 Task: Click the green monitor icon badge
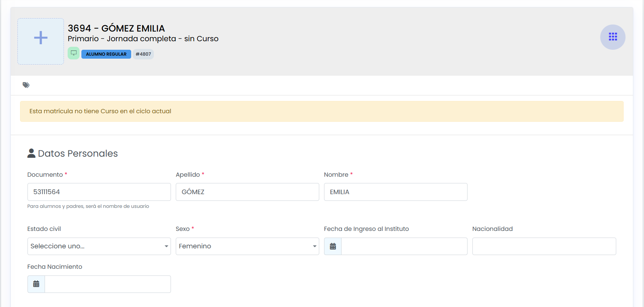click(x=74, y=53)
